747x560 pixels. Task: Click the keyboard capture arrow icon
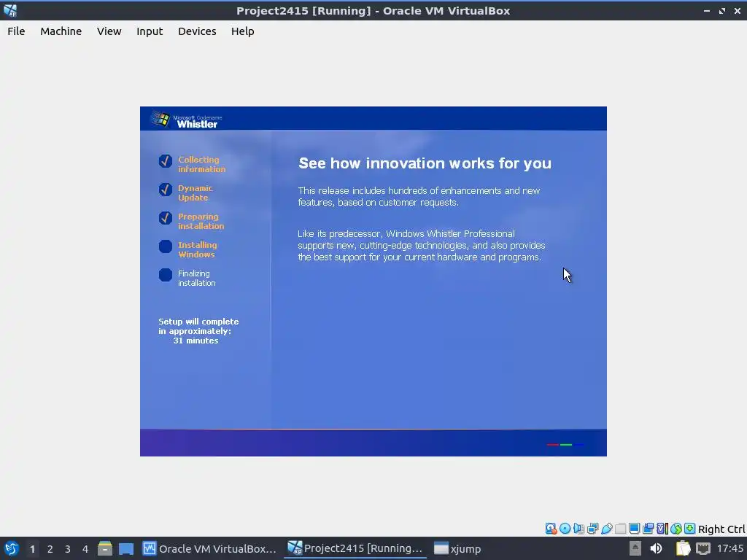[690, 529]
